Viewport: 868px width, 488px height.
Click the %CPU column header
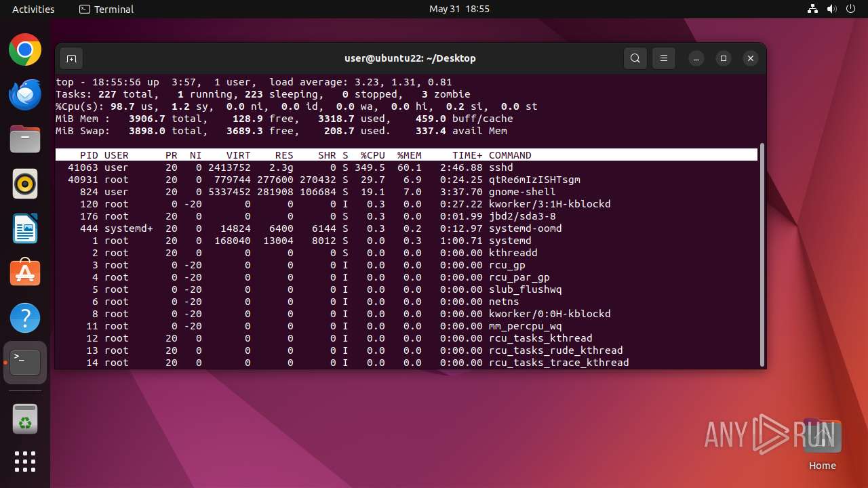(373, 155)
